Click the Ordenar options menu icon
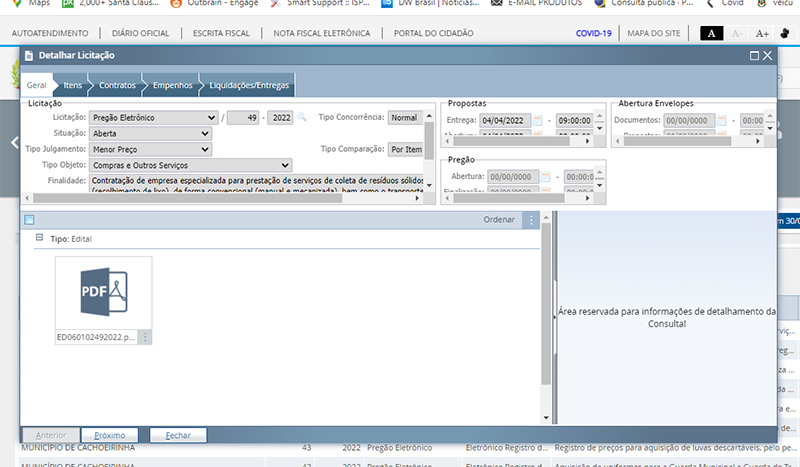 click(531, 220)
